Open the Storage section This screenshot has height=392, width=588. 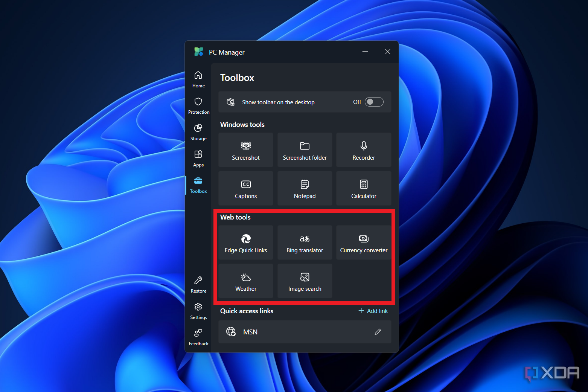point(198,132)
